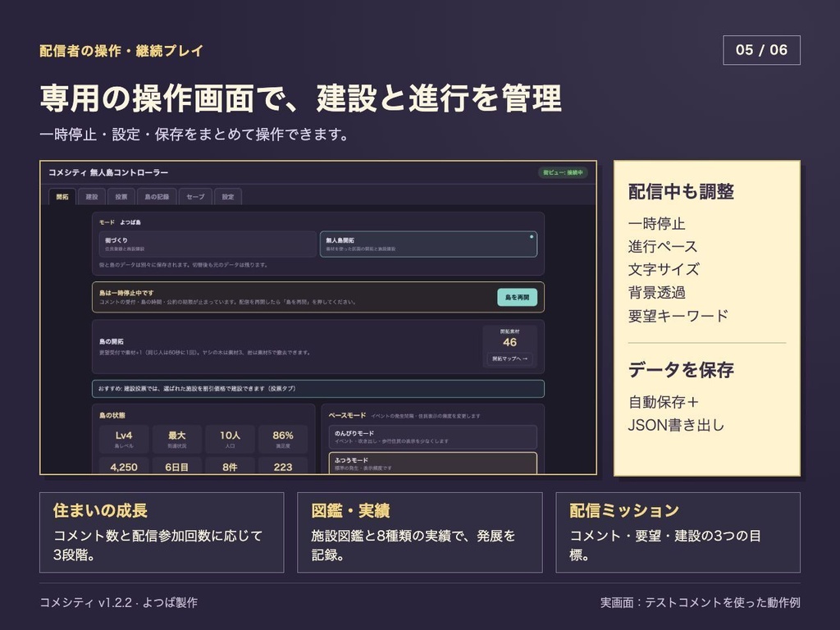This screenshot has height=630, width=840.
Task: Click the 文字サイズ list item
Action: coord(664,269)
